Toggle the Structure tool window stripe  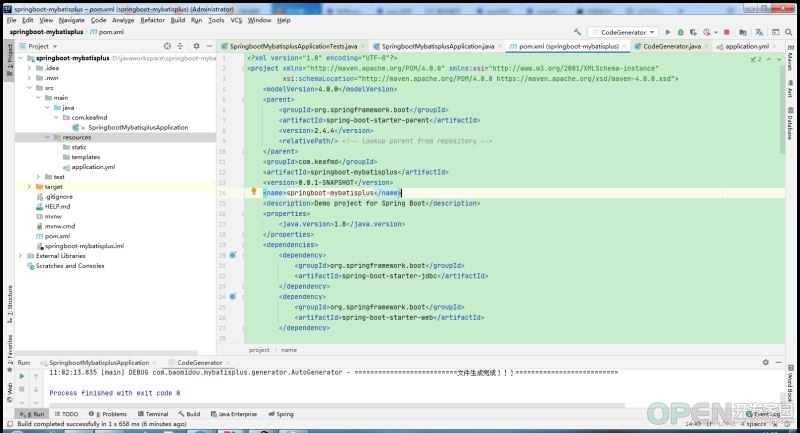9,304
